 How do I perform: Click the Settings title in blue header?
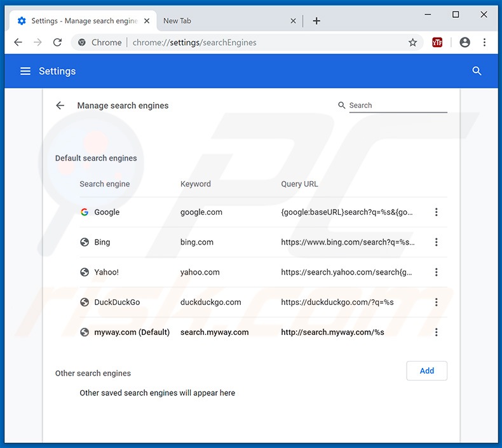[x=57, y=71]
